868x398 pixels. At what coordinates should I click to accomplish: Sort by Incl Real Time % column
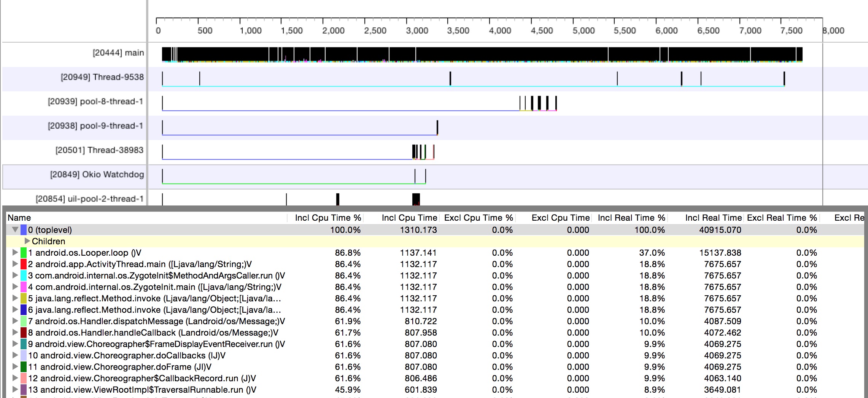click(630, 218)
